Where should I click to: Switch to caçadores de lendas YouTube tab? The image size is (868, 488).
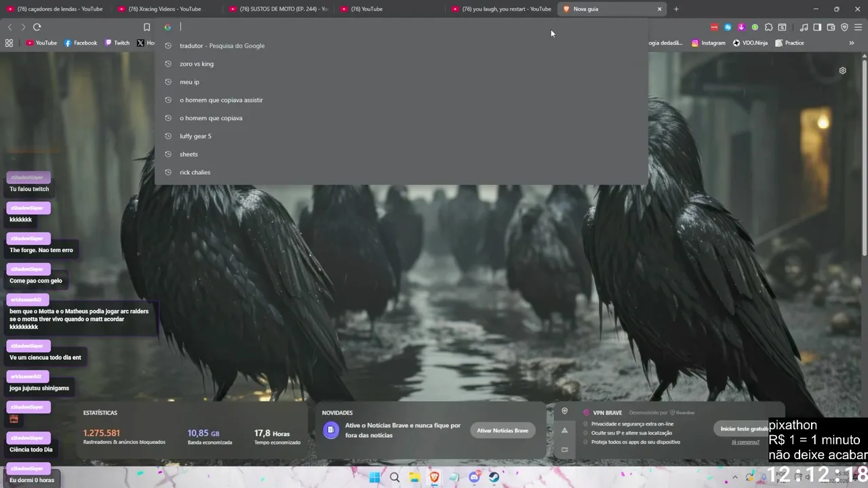[x=56, y=9]
